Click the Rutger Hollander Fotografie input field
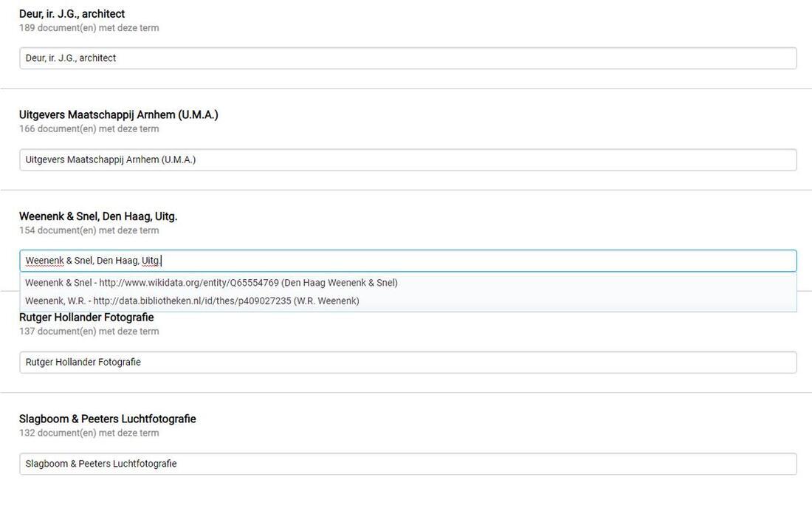The image size is (812, 508). tap(408, 362)
